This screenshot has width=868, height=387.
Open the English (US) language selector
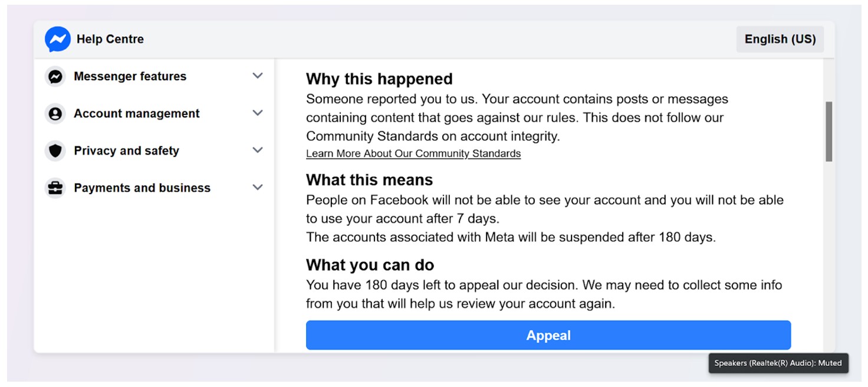click(780, 40)
